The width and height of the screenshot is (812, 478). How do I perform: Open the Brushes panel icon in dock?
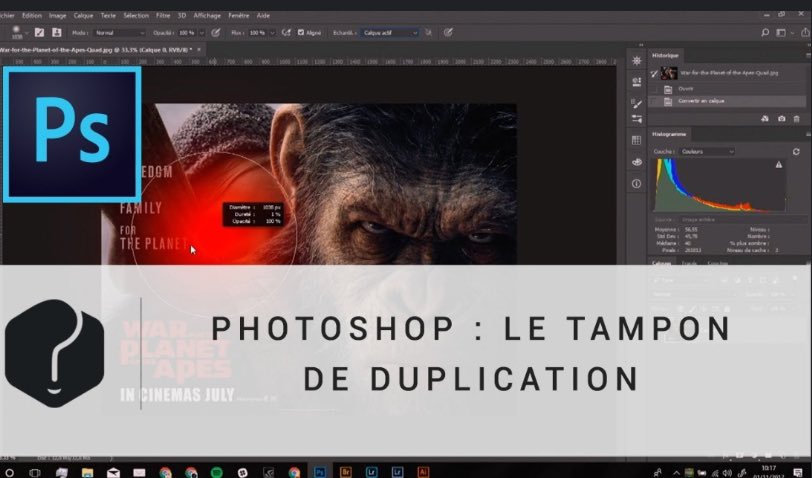pyautogui.click(x=636, y=104)
